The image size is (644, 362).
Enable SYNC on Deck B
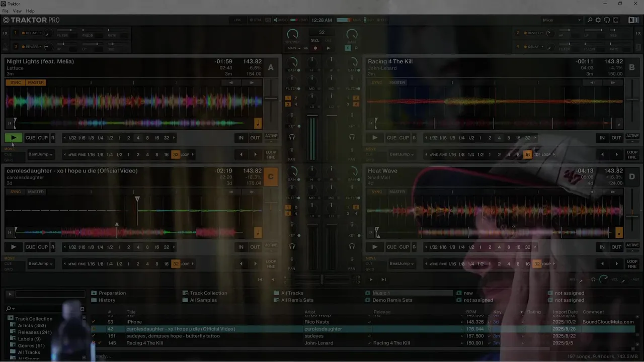[377, 82]
